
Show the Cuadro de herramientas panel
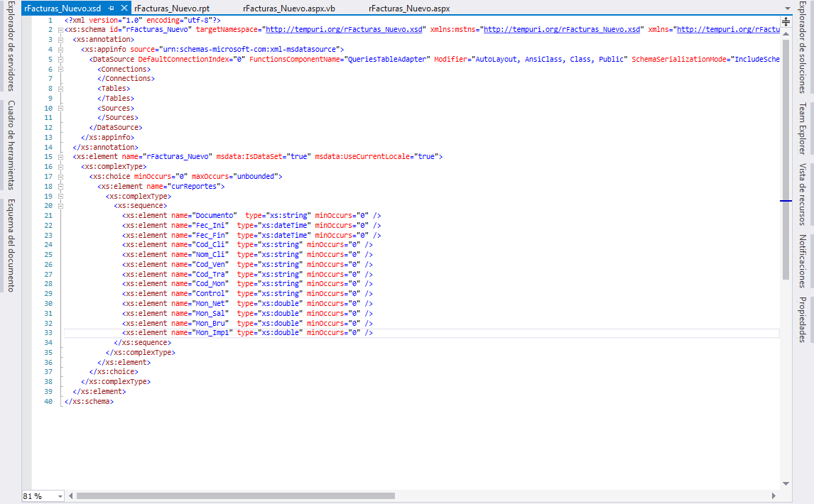(x=11, y=144)
